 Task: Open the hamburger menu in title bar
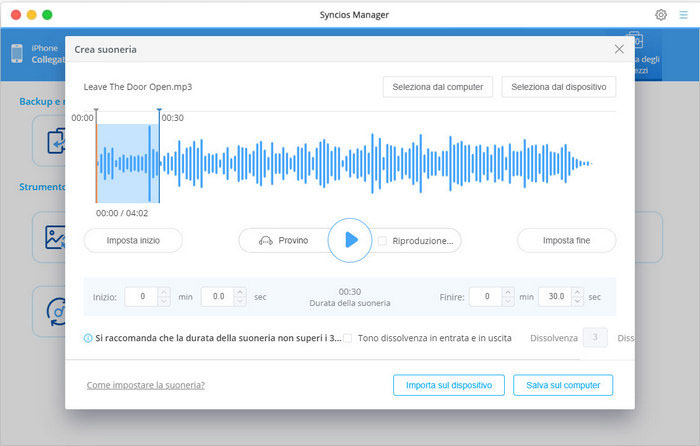coord(683,15)
